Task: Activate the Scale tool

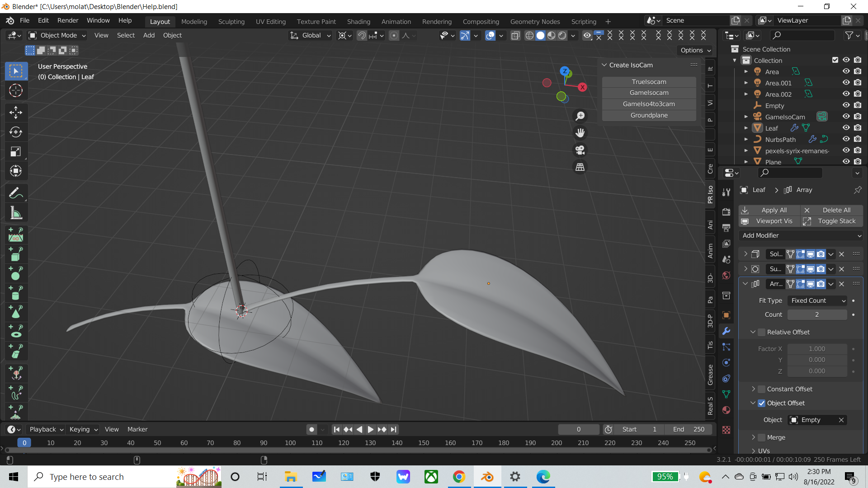Action: 16,151
